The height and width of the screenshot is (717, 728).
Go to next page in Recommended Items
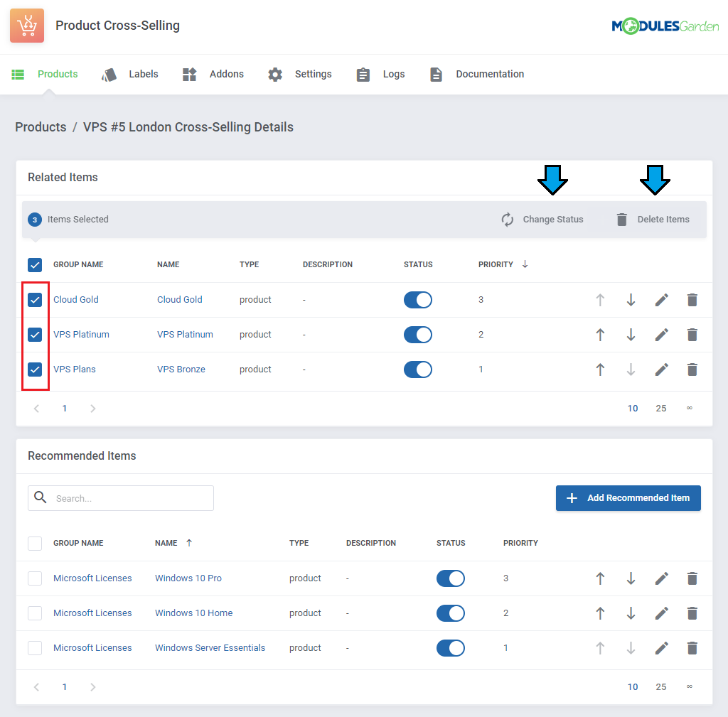(x=93, y=687)
